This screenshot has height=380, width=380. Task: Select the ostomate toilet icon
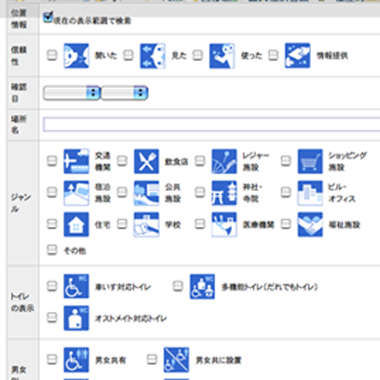click(x=76, y=318)
